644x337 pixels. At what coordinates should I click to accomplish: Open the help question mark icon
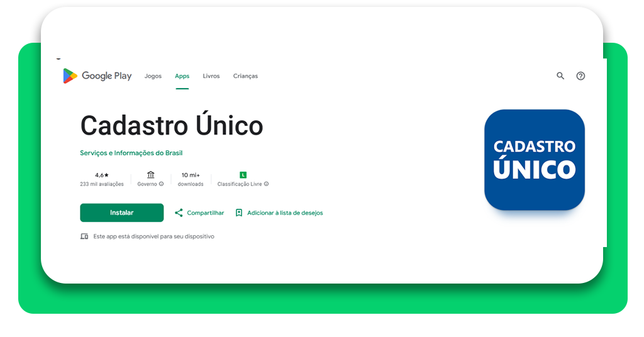pos(580,76)
